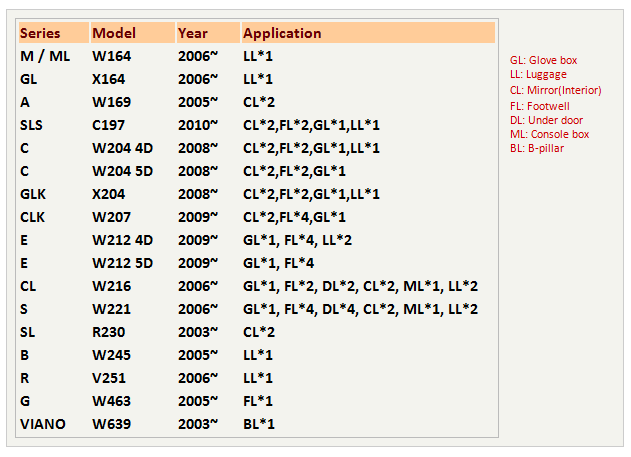This screenshot has height=457, width=631.
Task: Click the W245 model cell
Action: pos(111,355)
